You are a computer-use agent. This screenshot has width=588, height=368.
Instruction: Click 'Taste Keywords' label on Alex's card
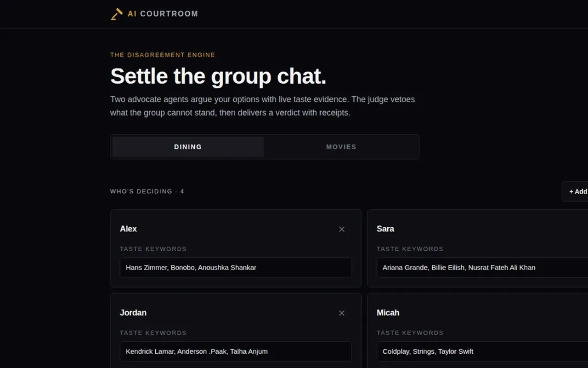pyautogui.click(x=153, y=249)
